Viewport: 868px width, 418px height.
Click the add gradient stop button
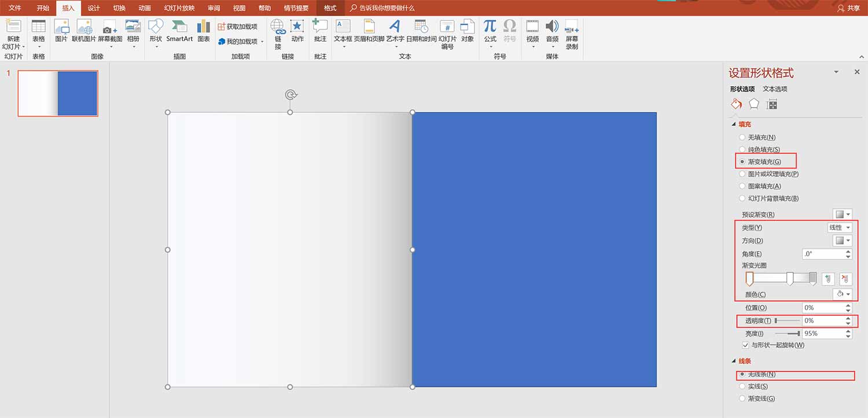[x=828, y=279]
